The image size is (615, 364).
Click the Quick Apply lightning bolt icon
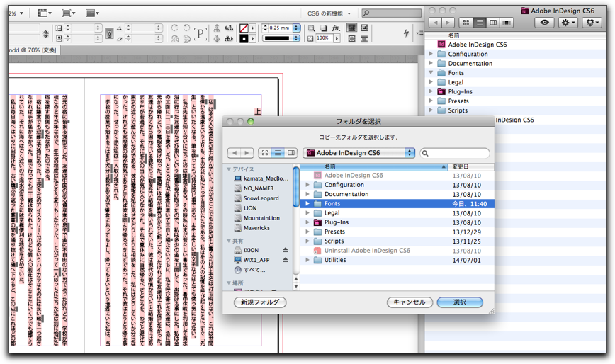point(406,33)
